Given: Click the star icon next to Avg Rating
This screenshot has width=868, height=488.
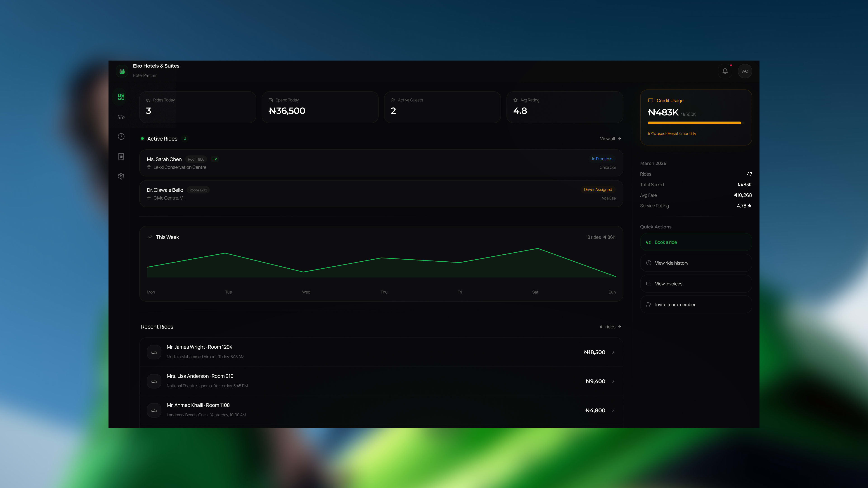Looking at the screenshot, I should [515, 100].
